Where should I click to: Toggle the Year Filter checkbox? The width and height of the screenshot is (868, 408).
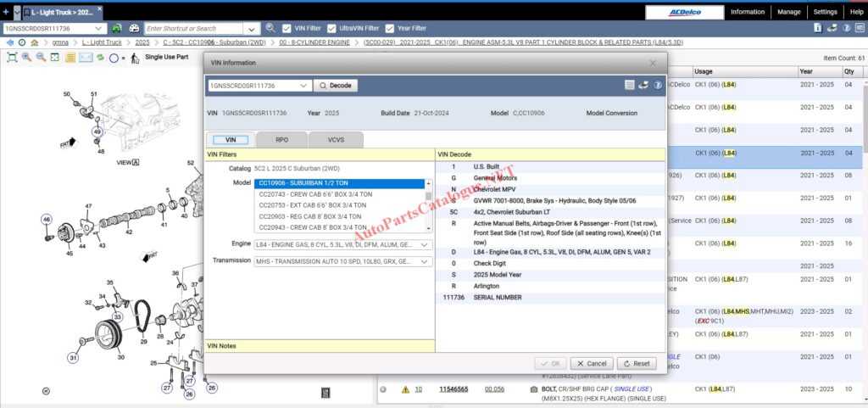[390, 28]
